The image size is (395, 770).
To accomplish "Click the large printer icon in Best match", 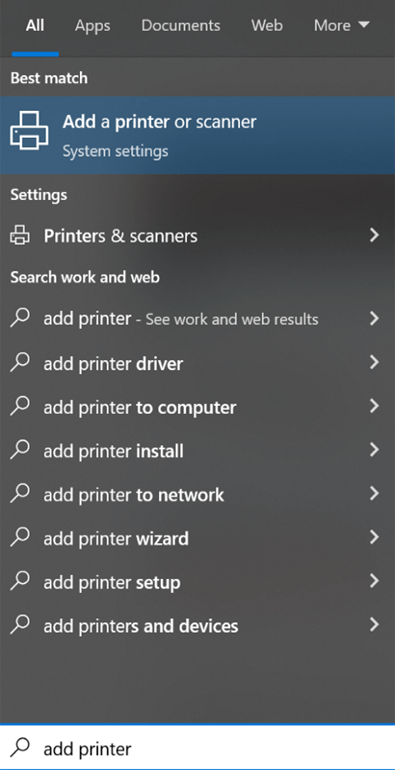I will point(29,130).
